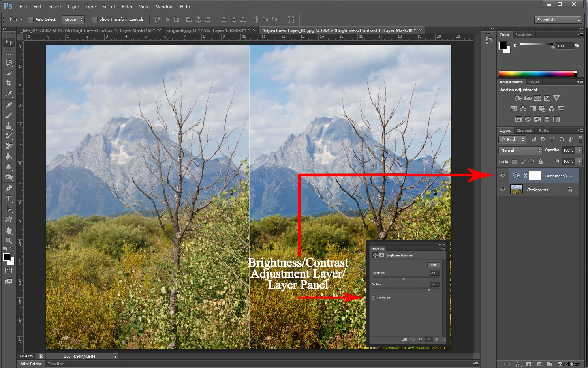Select the Horizontal Type tool
The image size is (588, 368).
point(9,199)
